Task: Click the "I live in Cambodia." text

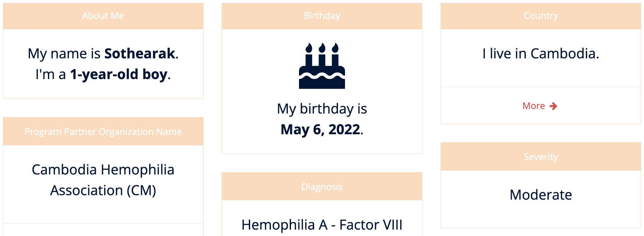Action: click(540, 54)
